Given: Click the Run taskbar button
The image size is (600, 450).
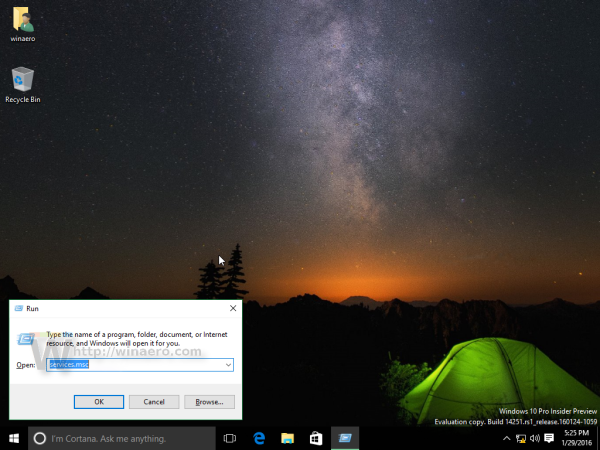Looking at the screenshot, I should click(345, 439).
